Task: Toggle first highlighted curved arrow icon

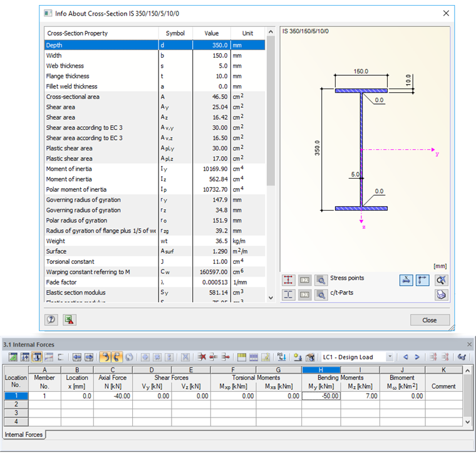Action: click(105, 357)
